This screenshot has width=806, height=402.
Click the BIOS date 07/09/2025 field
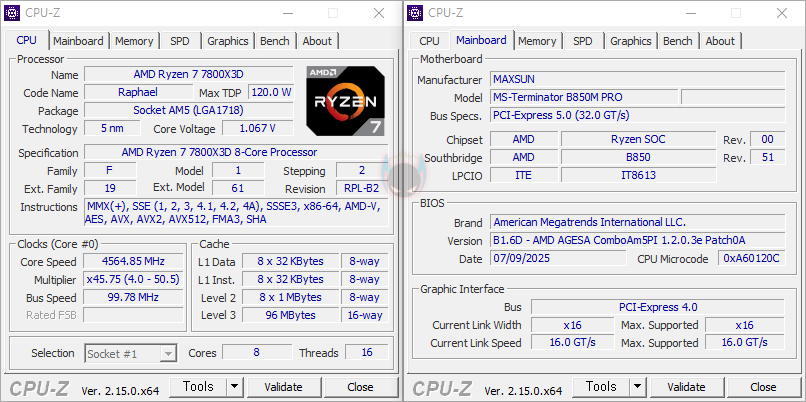tap(558, 258)
